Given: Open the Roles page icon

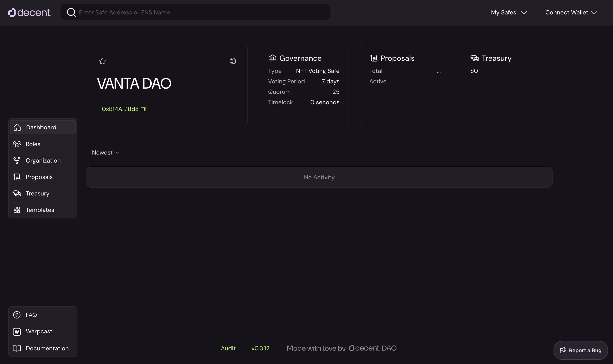Looking at the screenshot, I should (17, 144).
